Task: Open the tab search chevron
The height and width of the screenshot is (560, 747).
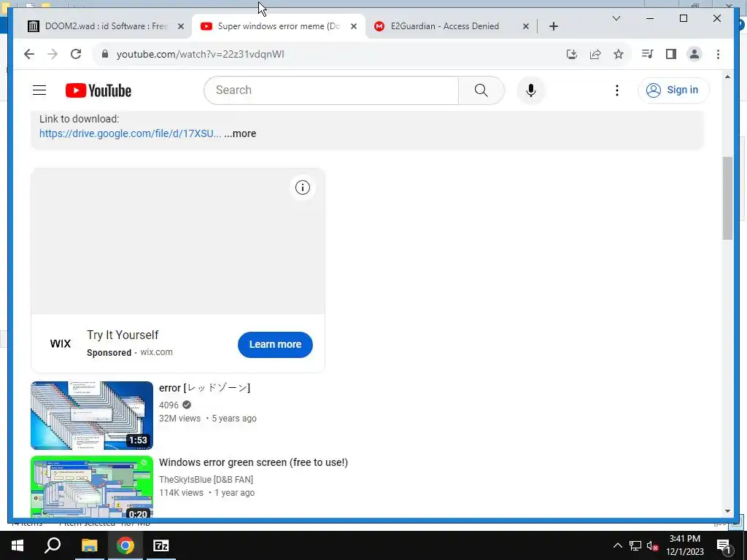Action: [x=616, y=18]
